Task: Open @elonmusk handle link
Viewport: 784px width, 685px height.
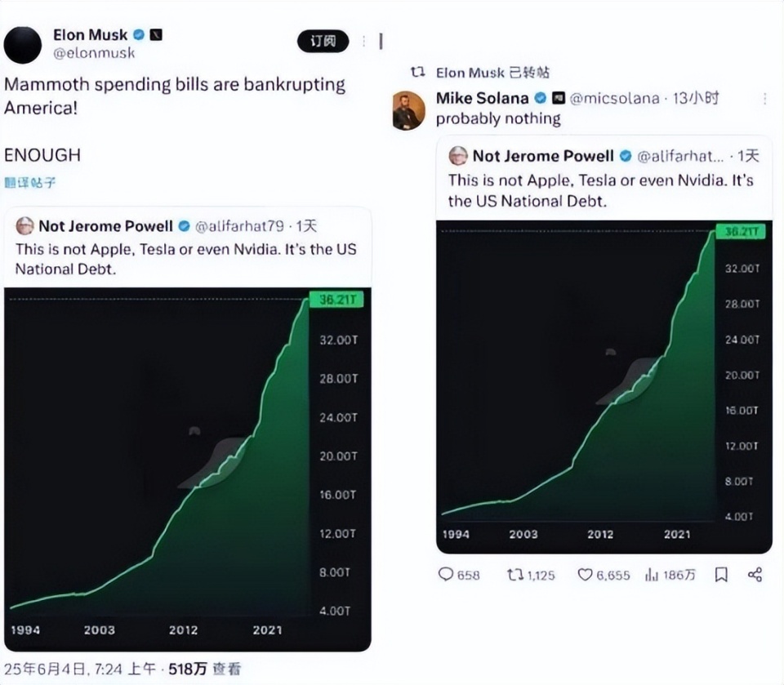Action: coord(94,53)
